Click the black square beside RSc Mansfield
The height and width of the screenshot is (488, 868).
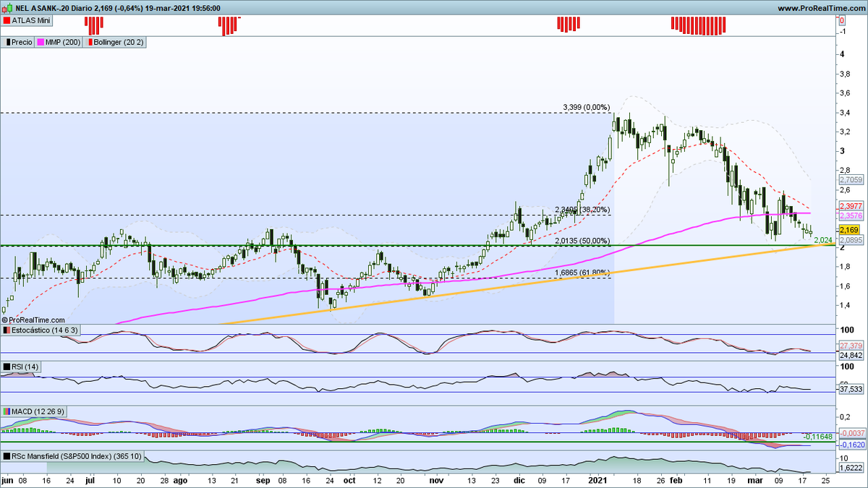pyautogui.click(x=7, y=456)
